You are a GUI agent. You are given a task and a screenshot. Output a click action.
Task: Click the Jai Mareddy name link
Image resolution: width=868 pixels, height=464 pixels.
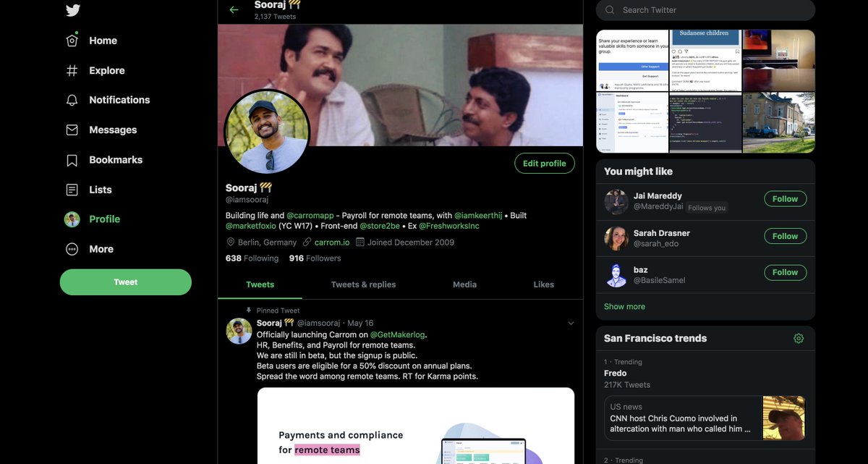(x=659, y=196)
